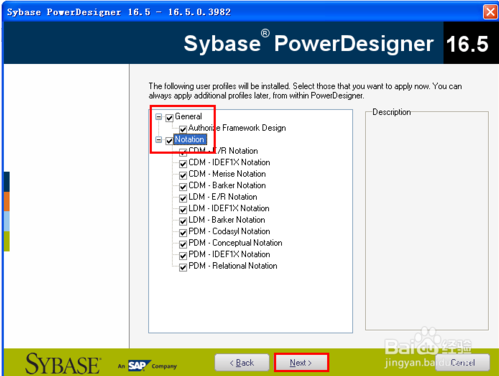The width and height of the screenshot is (499, 376).
Task: Toggle PDM - Conceptual Notation checkbox
Action: click(x=183, y=244)
